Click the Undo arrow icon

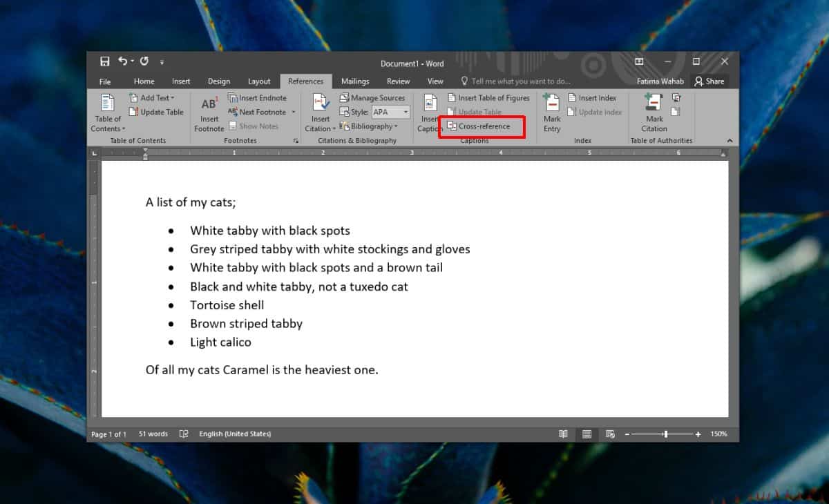pos(123,62)
